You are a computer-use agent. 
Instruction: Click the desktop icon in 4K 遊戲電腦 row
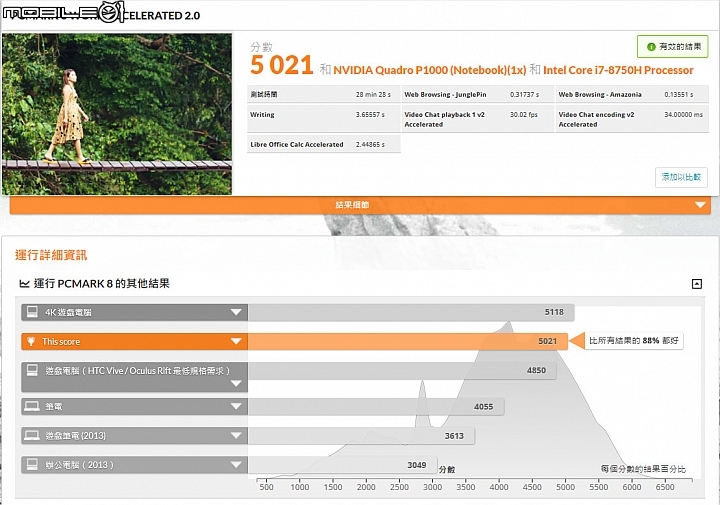[x=32, y=312]
